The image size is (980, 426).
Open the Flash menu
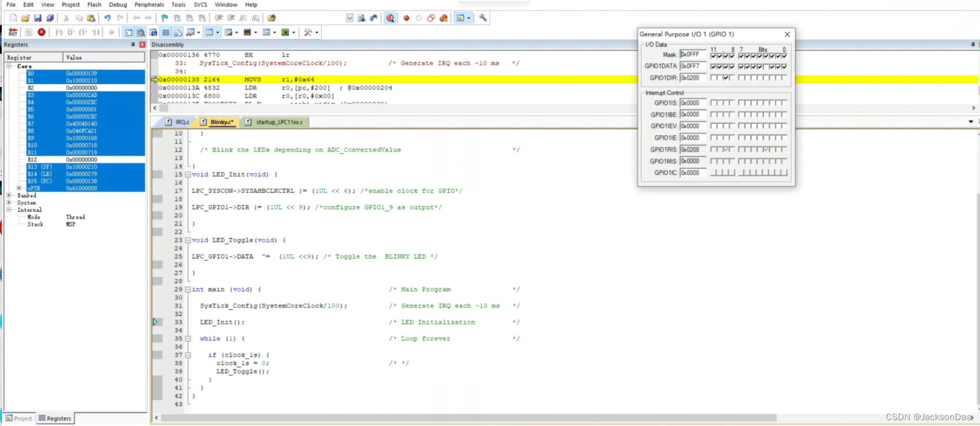pyautogui.click(x=94, y=5)
